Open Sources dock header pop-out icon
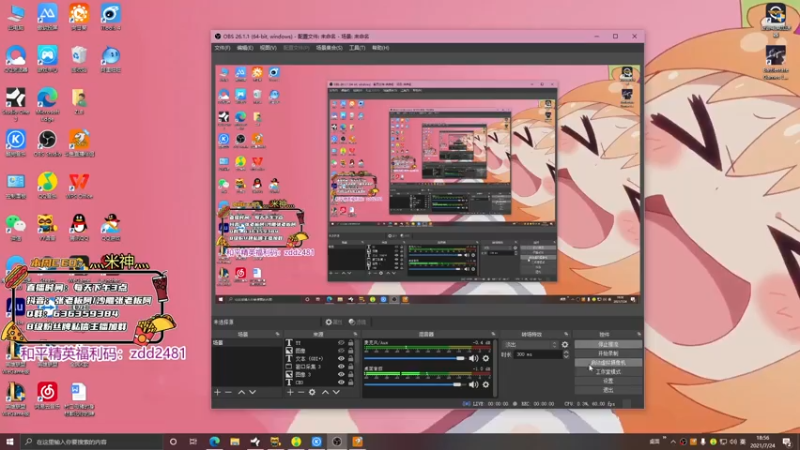This screenshot has height=450, width=800. pos(356,334)
